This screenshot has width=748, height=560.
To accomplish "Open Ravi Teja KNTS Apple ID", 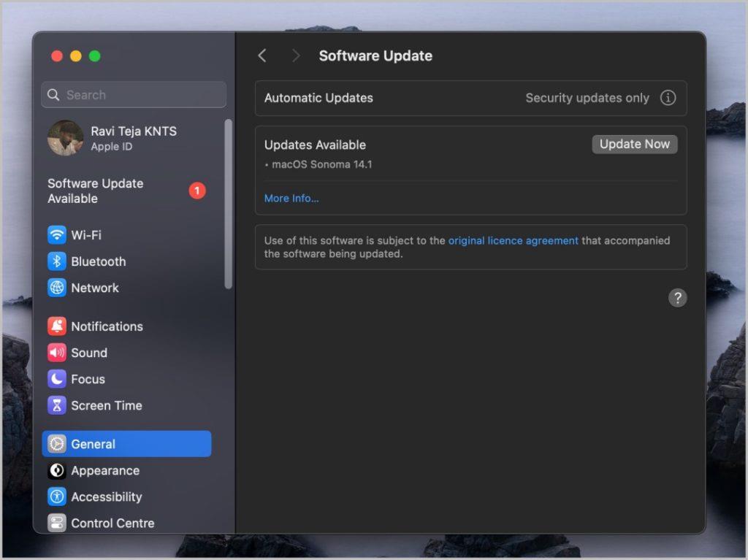I will click(x=126, y=138).
